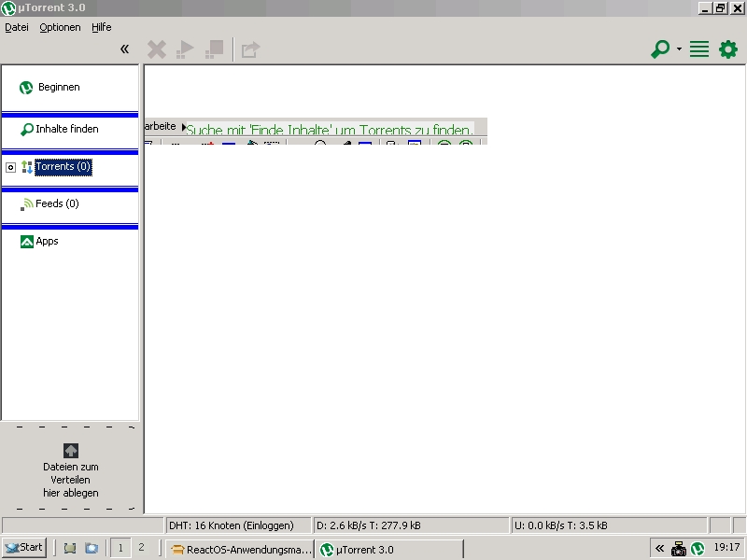The width and height of the screenshot is (747, 560).
Task: Open preferences with the green gear icon
Action: tap(727, 49)
